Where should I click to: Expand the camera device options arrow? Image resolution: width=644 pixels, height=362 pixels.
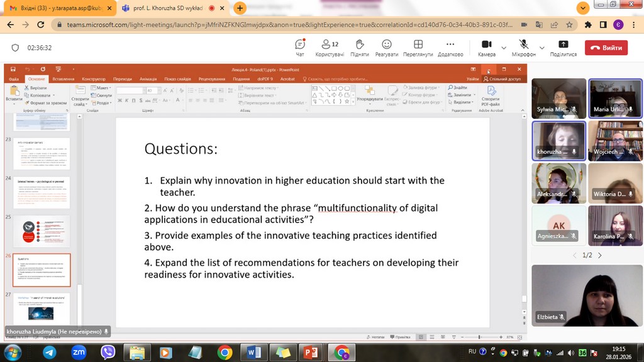[x=504, y=48]
